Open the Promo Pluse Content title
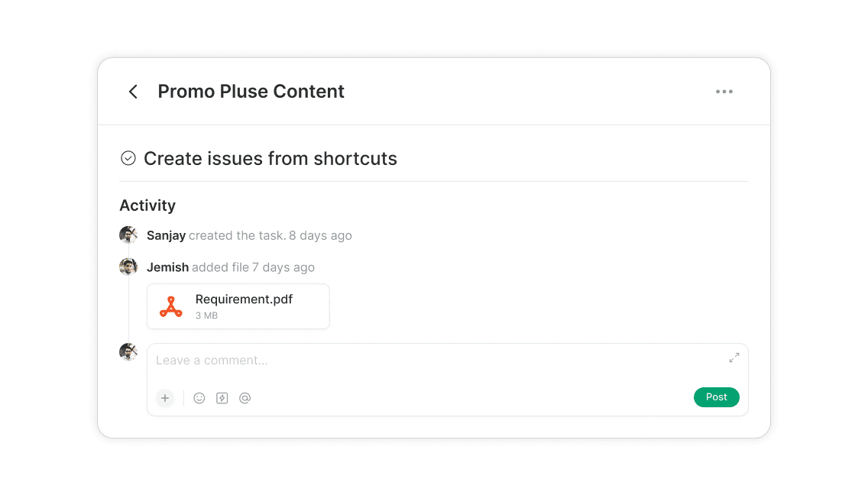This screenshot has width=868, height=495. (251, 91)
